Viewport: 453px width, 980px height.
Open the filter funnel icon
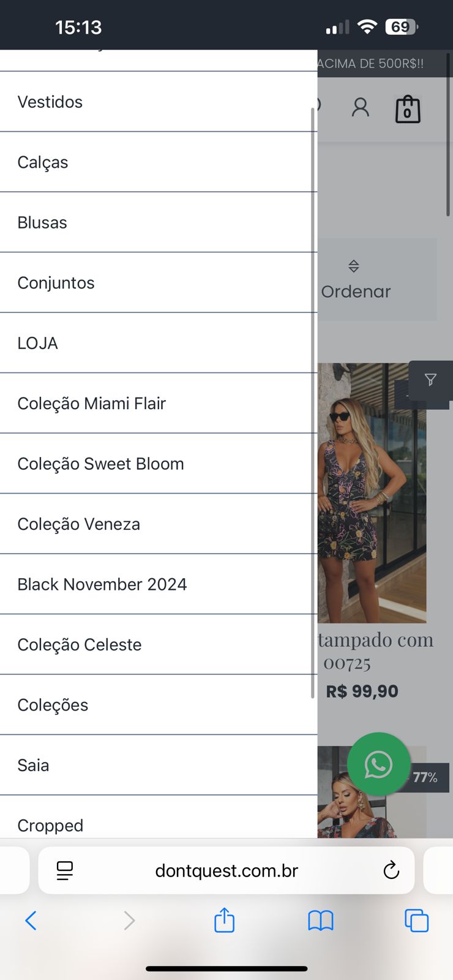(430, 380)
